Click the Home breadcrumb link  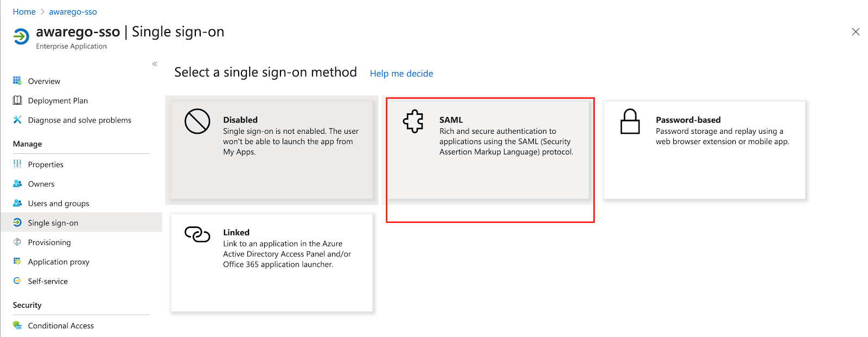(x=24, y=11)
